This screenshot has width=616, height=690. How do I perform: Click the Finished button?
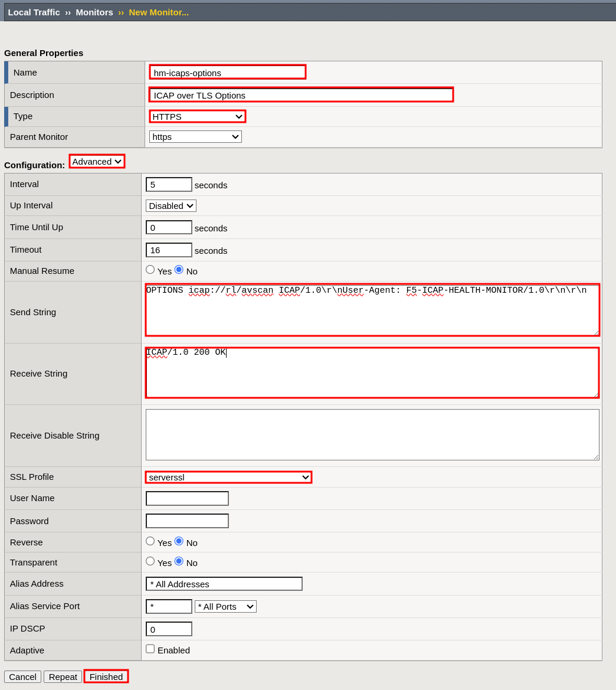click(106, 676)
